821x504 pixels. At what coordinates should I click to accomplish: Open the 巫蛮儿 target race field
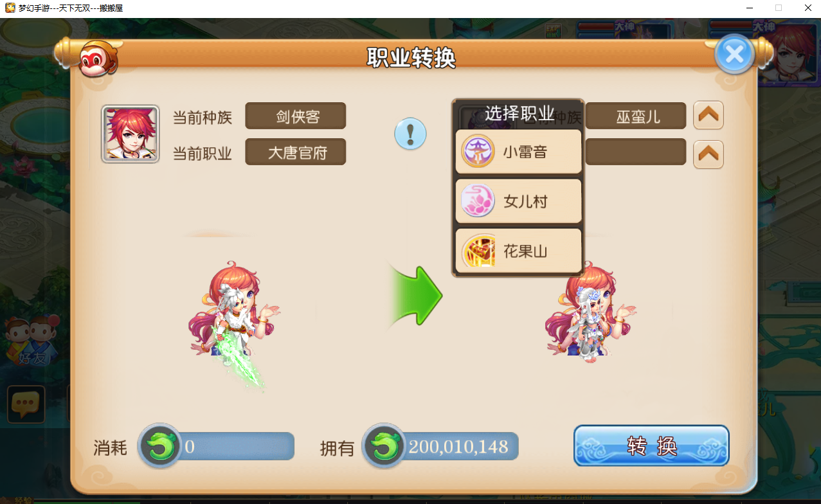[636, 116]
